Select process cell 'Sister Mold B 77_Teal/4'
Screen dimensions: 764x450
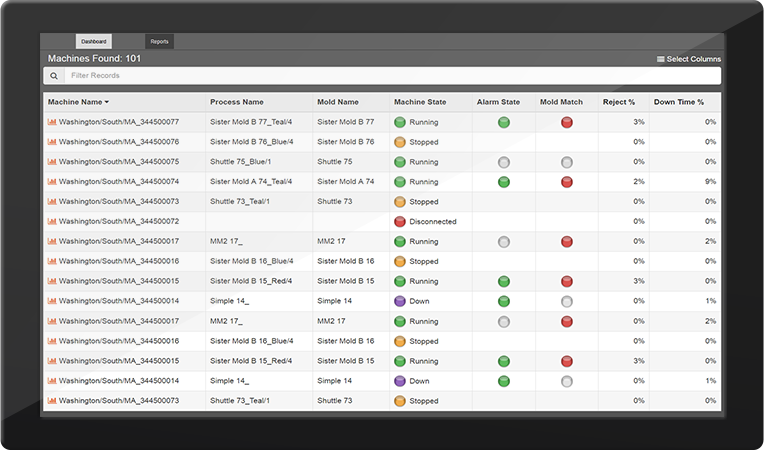251,122
